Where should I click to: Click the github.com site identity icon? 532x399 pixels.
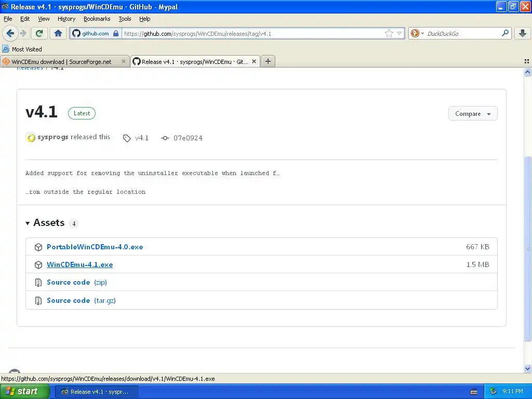pos(76,33)
